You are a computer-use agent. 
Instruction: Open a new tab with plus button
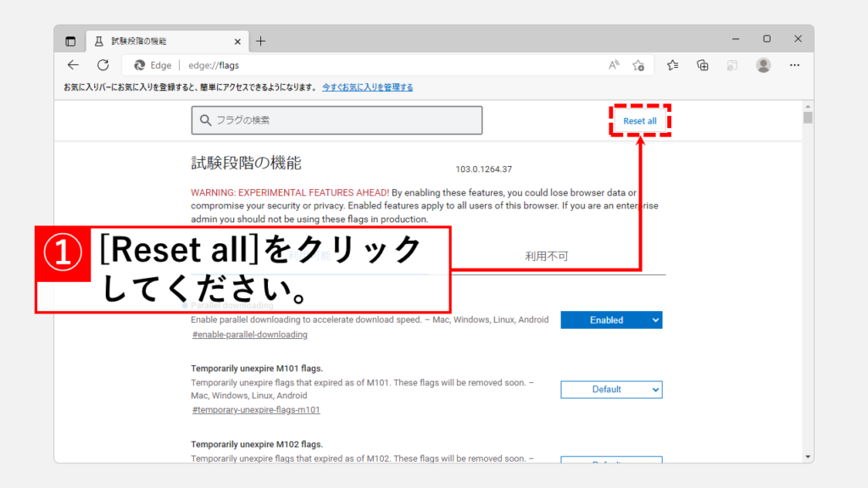tap(260, 41)
